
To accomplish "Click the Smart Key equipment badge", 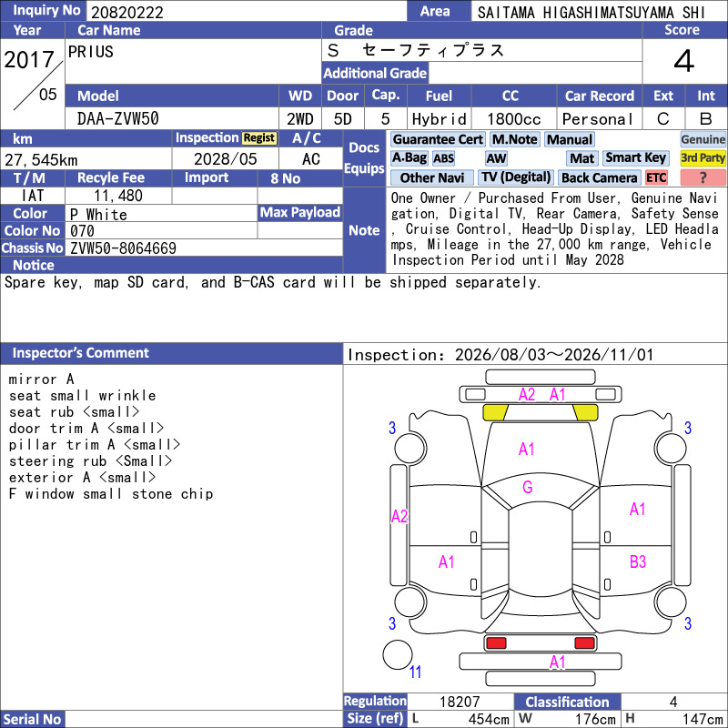I will (x=635, y=157).
